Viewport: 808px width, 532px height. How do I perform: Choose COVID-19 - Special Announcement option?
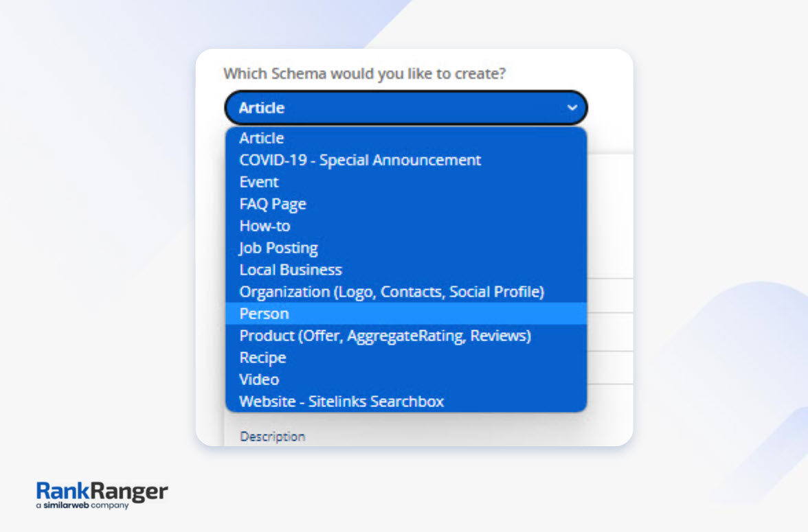tap(360, 160)
